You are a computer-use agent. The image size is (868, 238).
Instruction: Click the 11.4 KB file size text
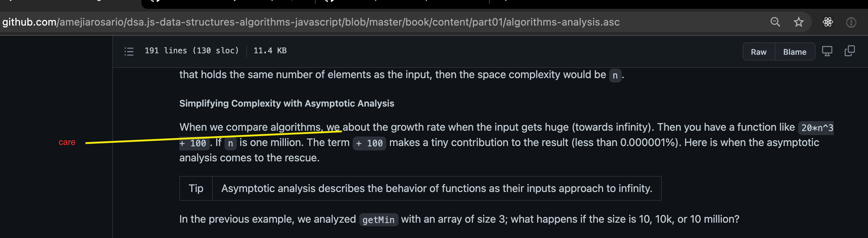click(x=270, y=51)
